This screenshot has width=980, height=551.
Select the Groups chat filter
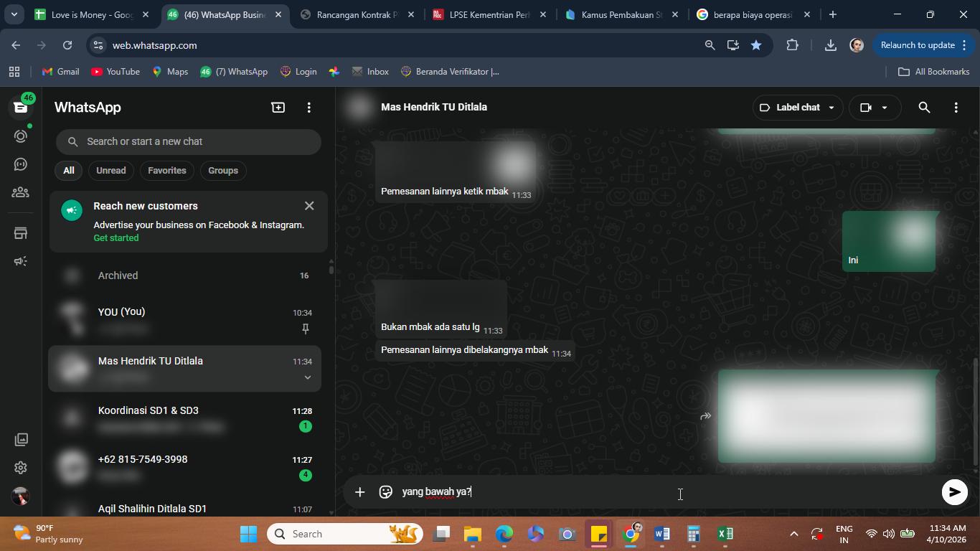(x=223, y=171)
